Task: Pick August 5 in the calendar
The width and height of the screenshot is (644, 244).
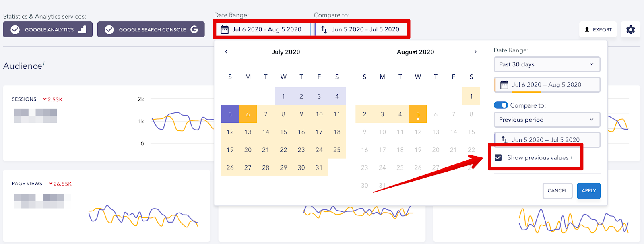Action: [418, 114]
